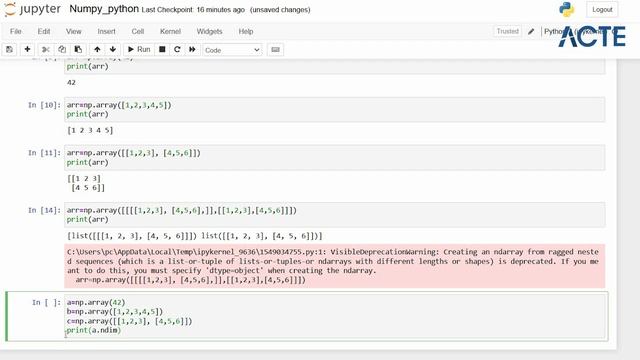
Task: Click the Last Checkpoint: 16 minutes ago text
Action: (x=193, y=10)
